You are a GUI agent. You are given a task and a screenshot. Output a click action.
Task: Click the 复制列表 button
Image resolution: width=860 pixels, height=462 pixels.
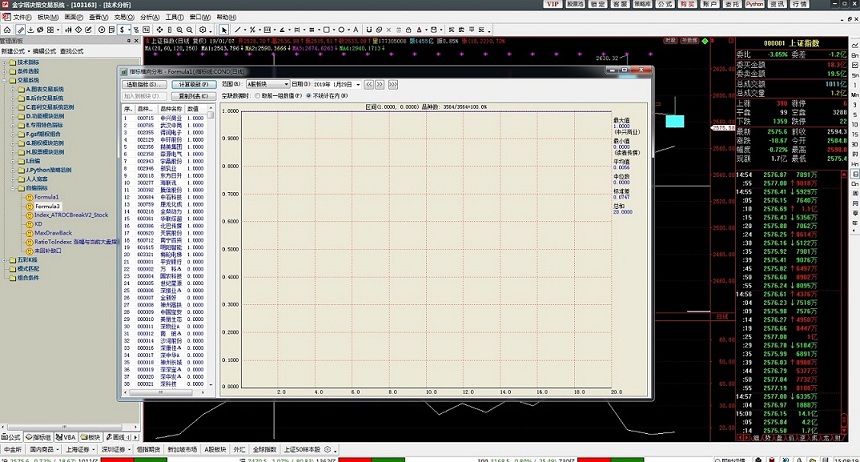coord(194,96)
